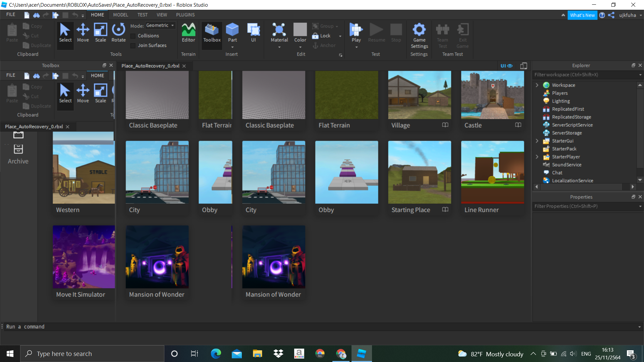The image size is (644, 362).
Task: Select ReplicatedStorage in Explorer
Action: (571, 117)
